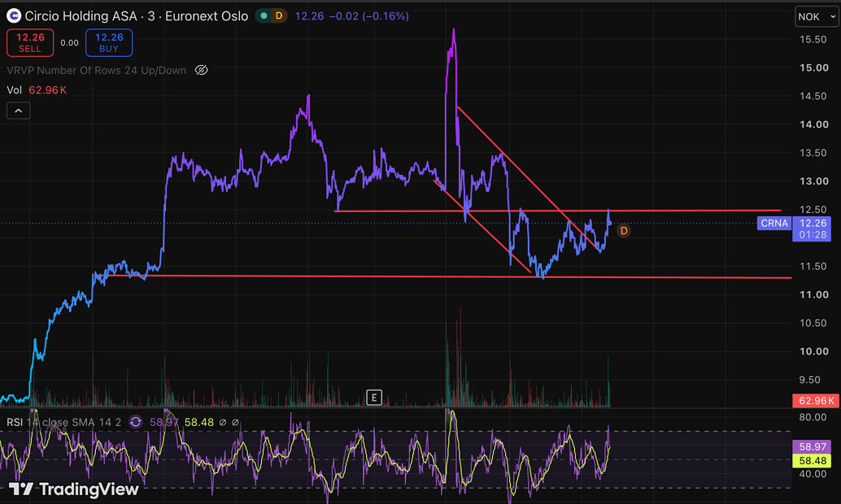
Task: Click the E earnings marker on chart
Action: click(374, 398)
